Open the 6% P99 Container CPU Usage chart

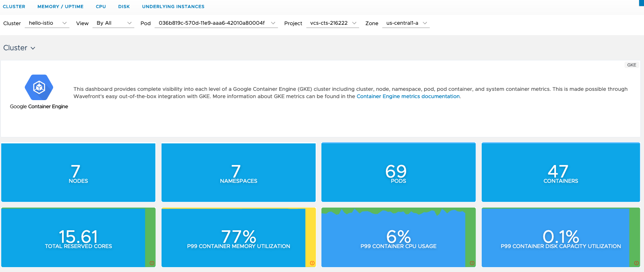click(x=398, y=238)
